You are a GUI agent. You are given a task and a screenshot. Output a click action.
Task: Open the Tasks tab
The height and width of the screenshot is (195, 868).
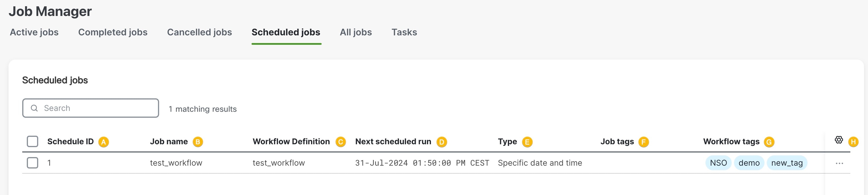click(404, 32)
